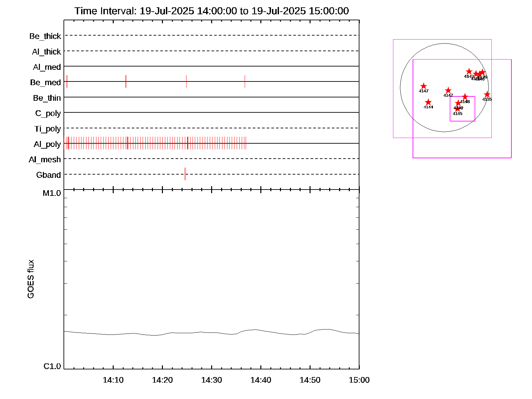Click the Be_med marker near 14:37
Screen dimensions: 532x399
[245, 81]
